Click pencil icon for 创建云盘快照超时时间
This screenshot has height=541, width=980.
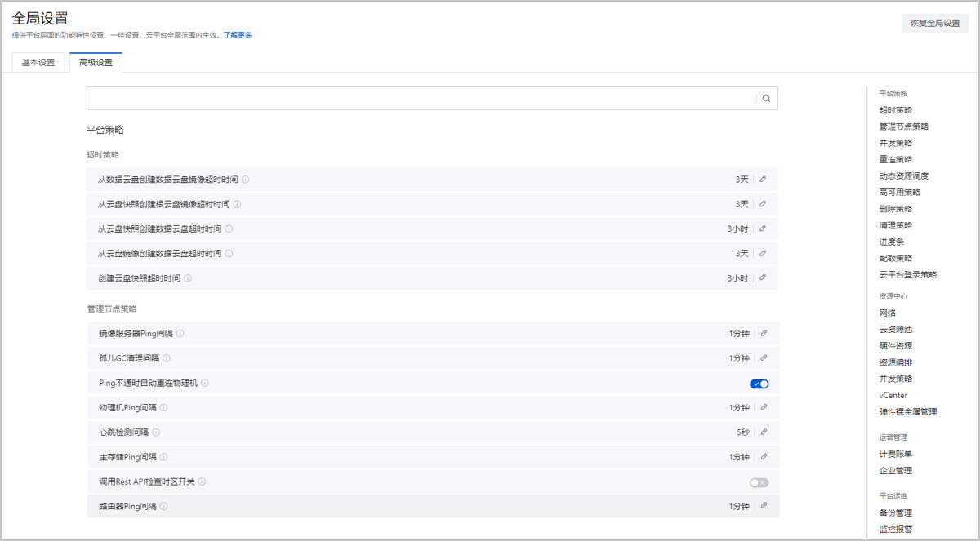click(x=763, y=277)
